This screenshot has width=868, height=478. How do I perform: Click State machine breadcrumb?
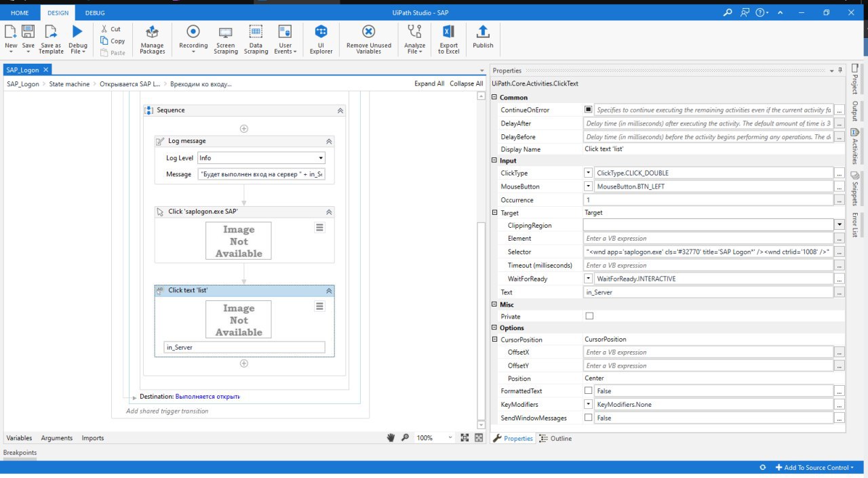(69, 84)
